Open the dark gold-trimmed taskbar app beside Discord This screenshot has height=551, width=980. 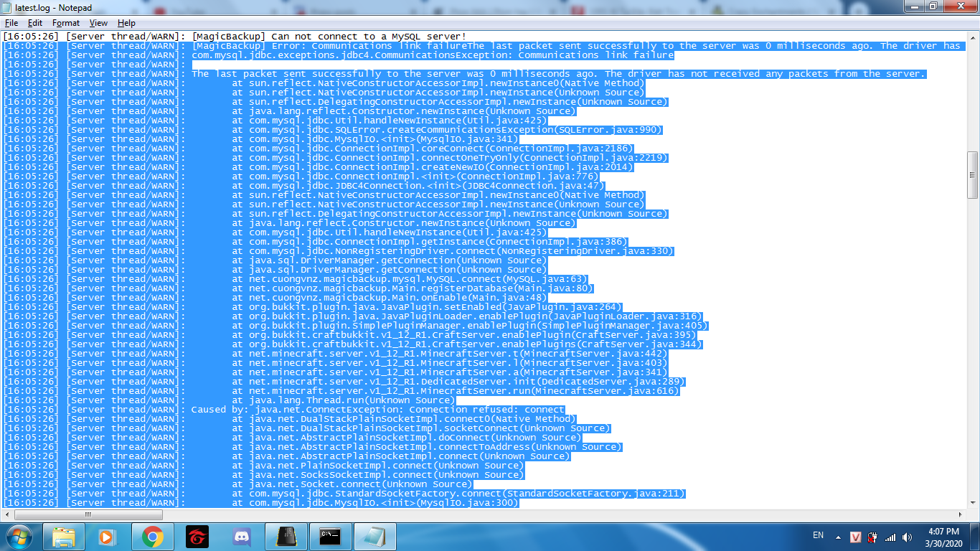click(x=286, y=537)
